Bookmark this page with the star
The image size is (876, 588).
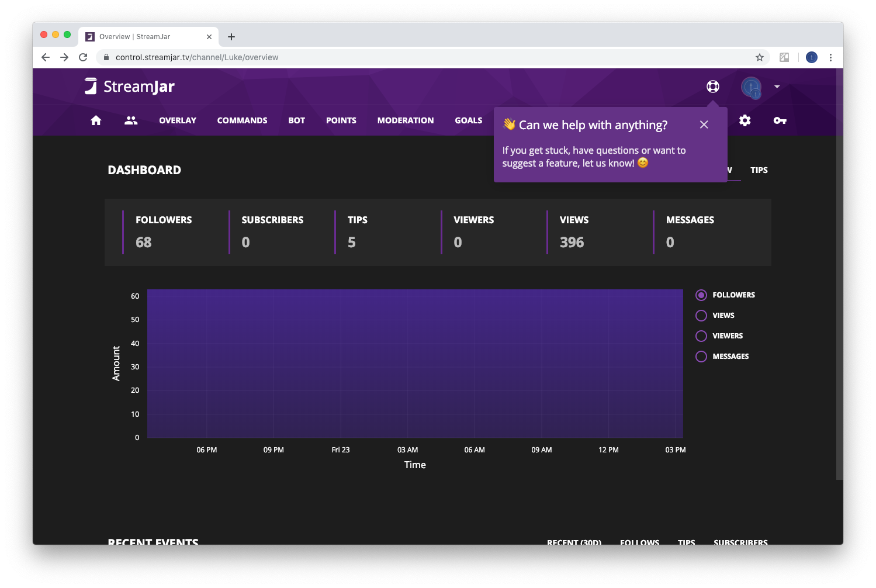(760, 57)
